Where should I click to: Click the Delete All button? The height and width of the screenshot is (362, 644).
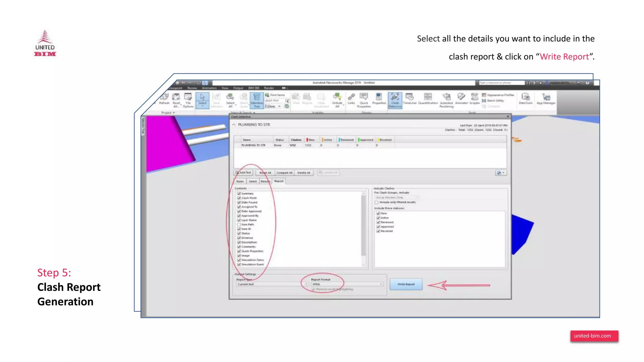pyautogui.click(x=304, y=173)
